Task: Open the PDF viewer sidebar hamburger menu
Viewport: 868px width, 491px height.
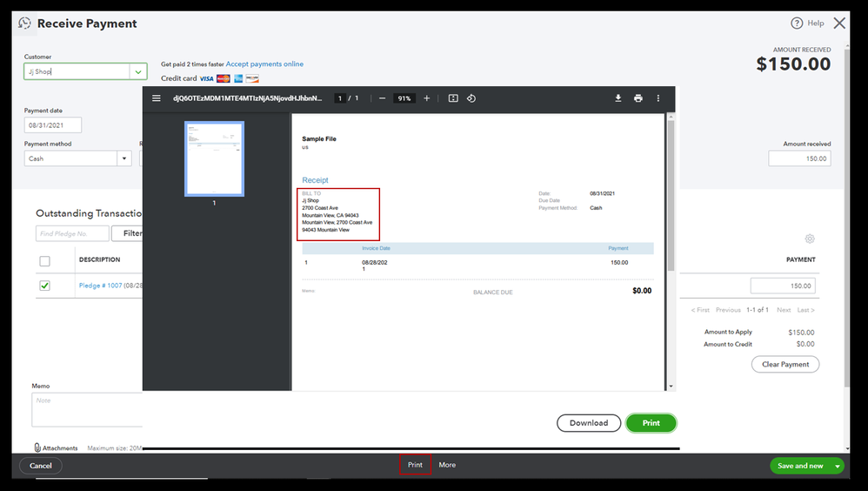Action: coord(156,98)
